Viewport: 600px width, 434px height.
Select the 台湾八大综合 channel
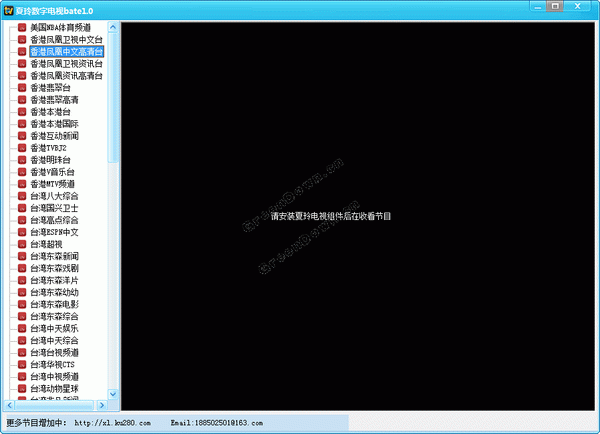pos(54,196)
